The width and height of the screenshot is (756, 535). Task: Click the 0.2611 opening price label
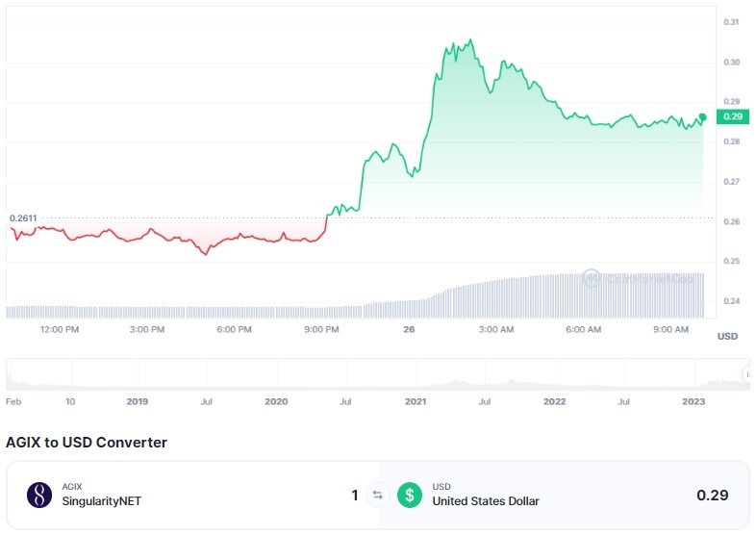(x=23, y=218)
